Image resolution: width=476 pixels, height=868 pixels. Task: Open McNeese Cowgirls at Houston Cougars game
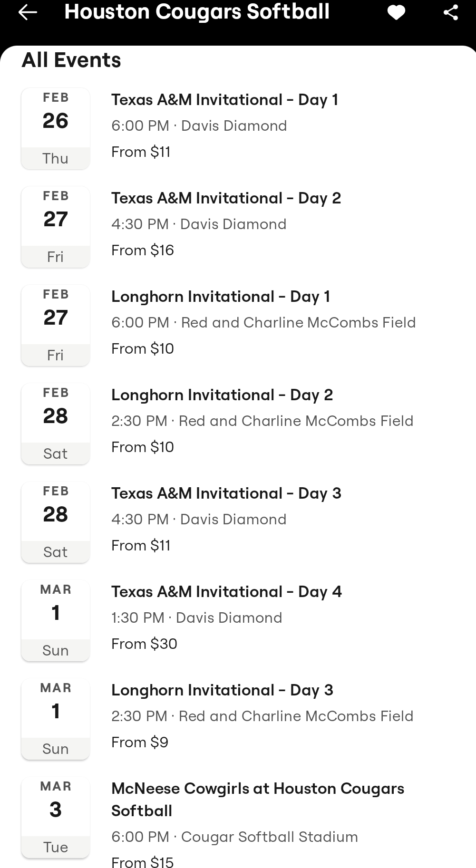click(x=257, y=800)
